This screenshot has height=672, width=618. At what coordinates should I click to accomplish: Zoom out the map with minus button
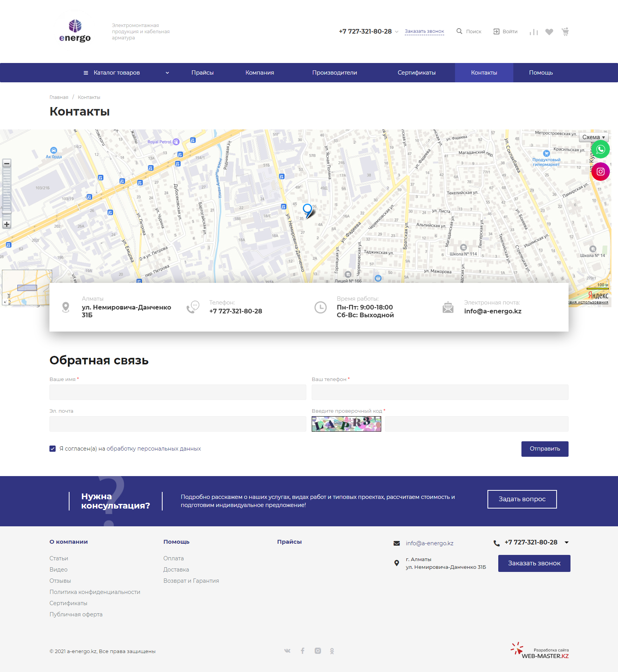coord(7,164)
